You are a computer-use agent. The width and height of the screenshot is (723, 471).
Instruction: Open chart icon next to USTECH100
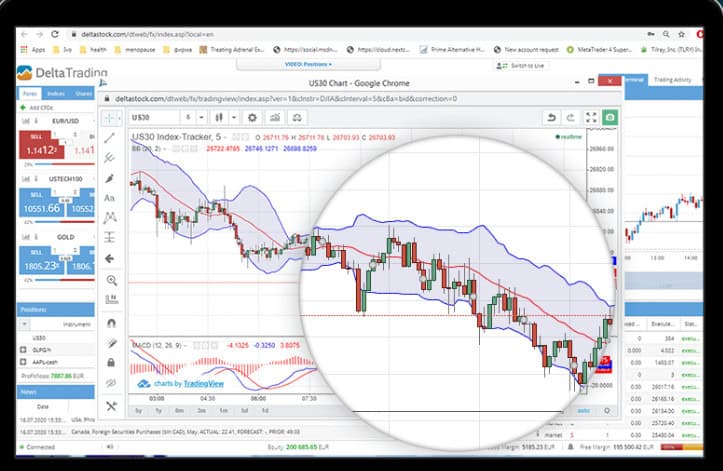[26, 179]
